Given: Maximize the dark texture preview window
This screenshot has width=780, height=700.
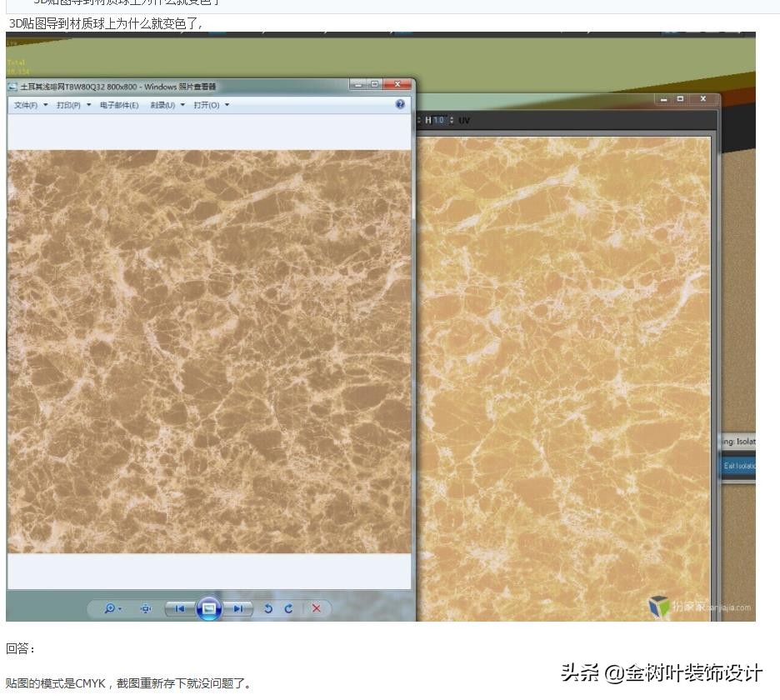Looking at the screenshot, I should 681,99.
